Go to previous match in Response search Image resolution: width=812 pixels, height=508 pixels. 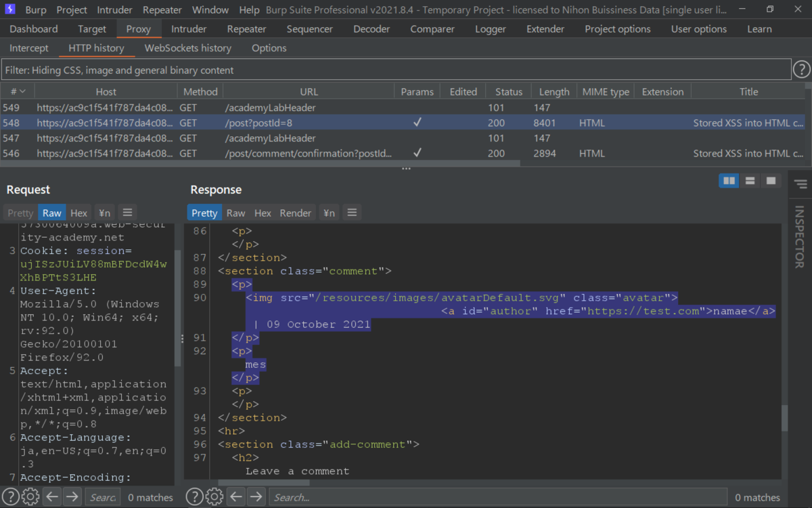(x=235, y=496)
